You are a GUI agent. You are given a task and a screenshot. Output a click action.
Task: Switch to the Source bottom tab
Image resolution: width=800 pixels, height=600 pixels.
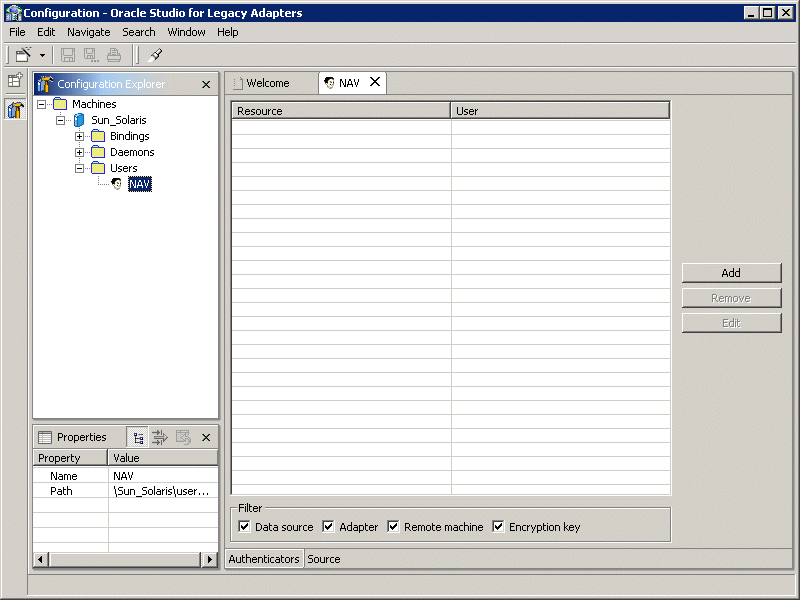tap(323, 559)
